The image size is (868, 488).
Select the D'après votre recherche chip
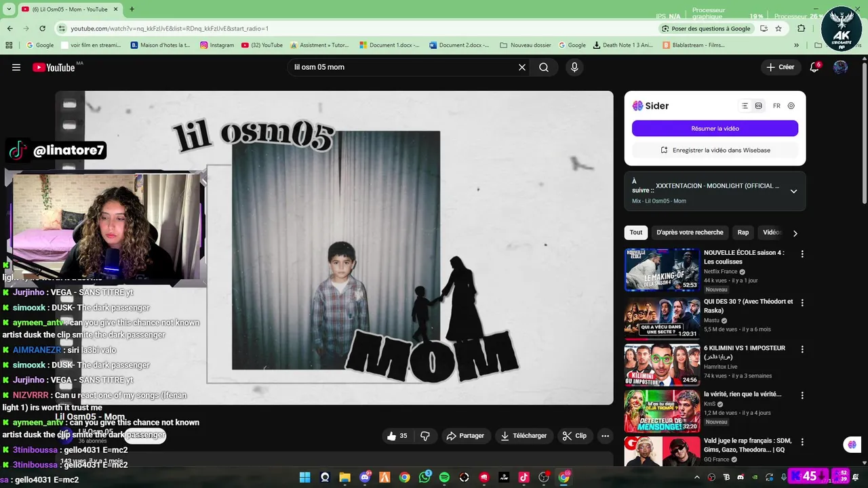690,232
